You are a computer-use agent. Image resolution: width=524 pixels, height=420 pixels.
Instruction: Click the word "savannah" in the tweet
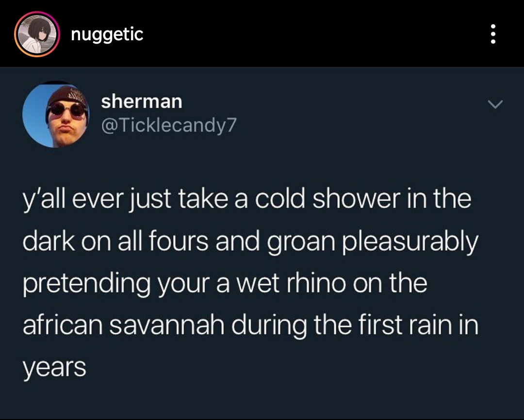pyautogui.click(x=167, y=326)
